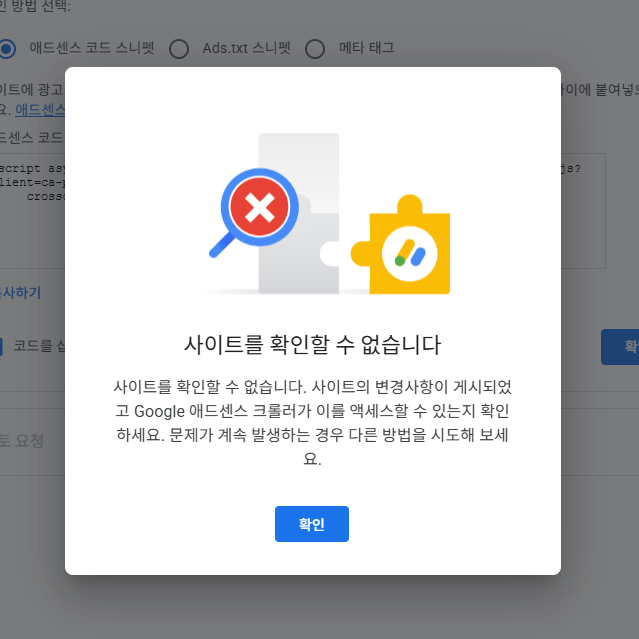Tick the 코드를 삽입 checkbox at the left edge
Viewport: 639px width, 639px height.
(x=1, y=347)
